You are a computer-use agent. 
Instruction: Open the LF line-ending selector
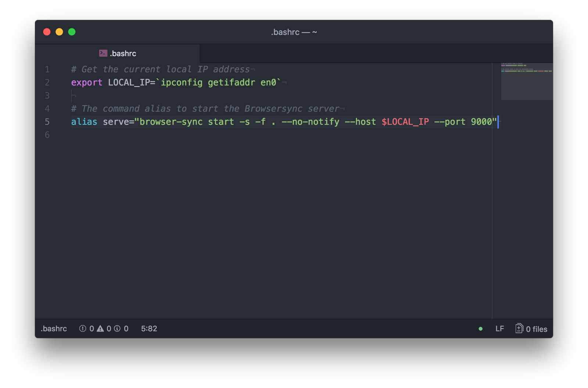[499, 328]
